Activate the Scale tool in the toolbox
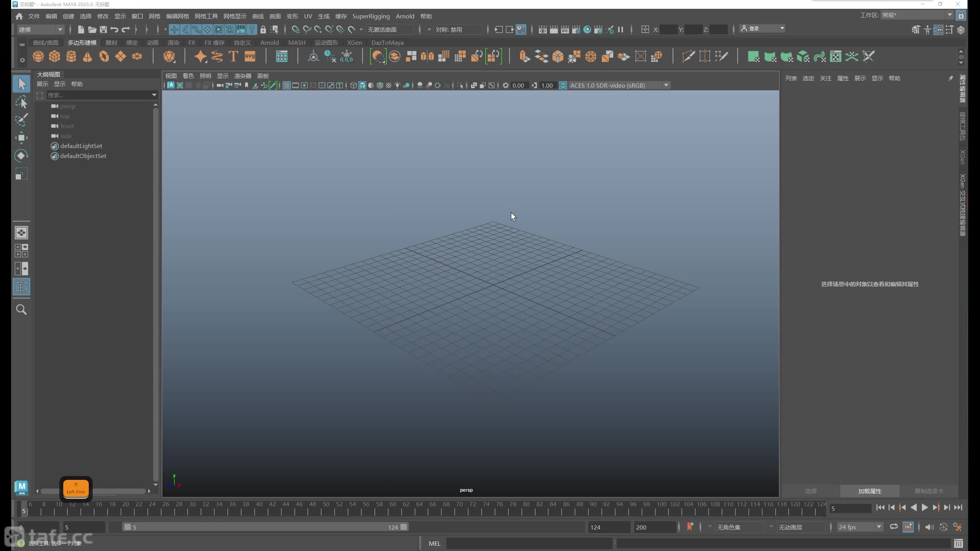Image resolution: width=980 pixels, height=551 pixels. point(21,174)
